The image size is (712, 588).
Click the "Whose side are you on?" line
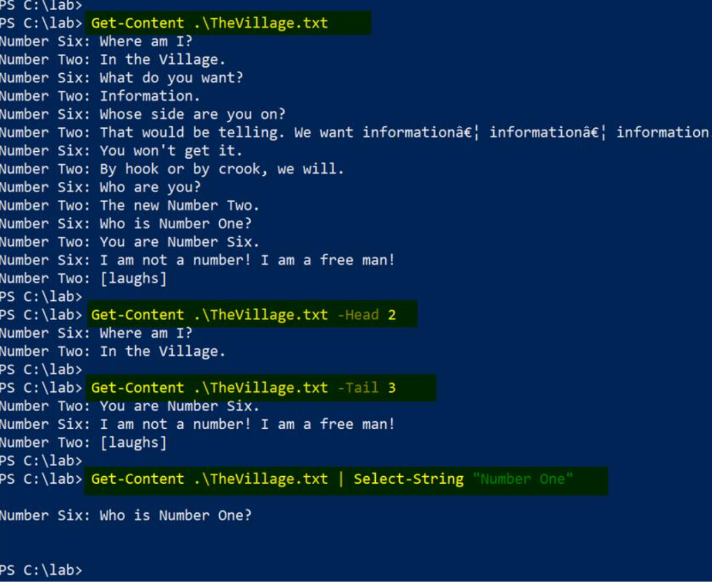[x=192, y=114]
